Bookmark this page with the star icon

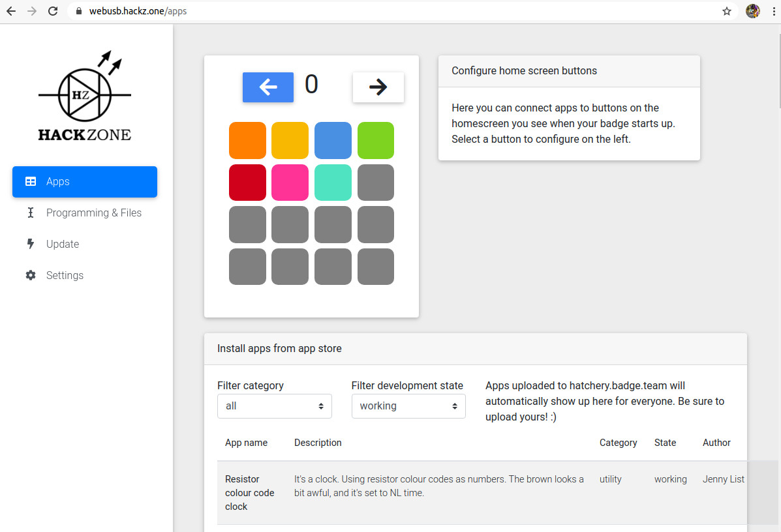(x=726, y=11)
